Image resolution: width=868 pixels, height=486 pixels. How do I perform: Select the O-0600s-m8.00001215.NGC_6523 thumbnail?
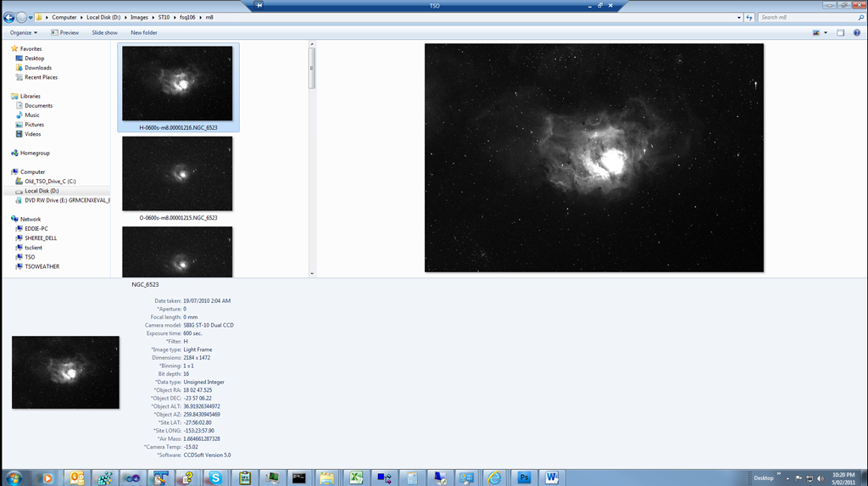[x=177, y=174]
